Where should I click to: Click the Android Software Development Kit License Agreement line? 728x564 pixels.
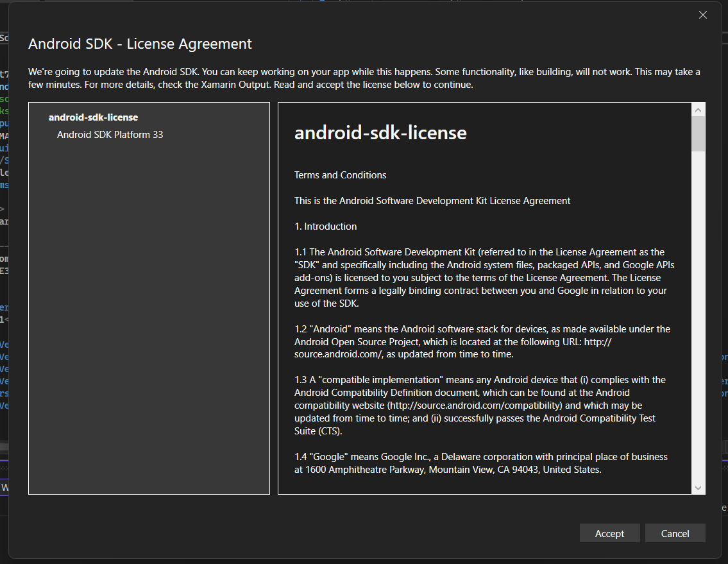[x=432, y=201]
